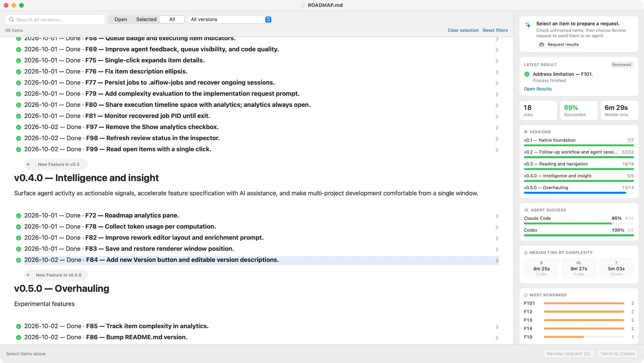Screen dimensions: 644x363
Task: Click the search all versions field
Action: 55,20
